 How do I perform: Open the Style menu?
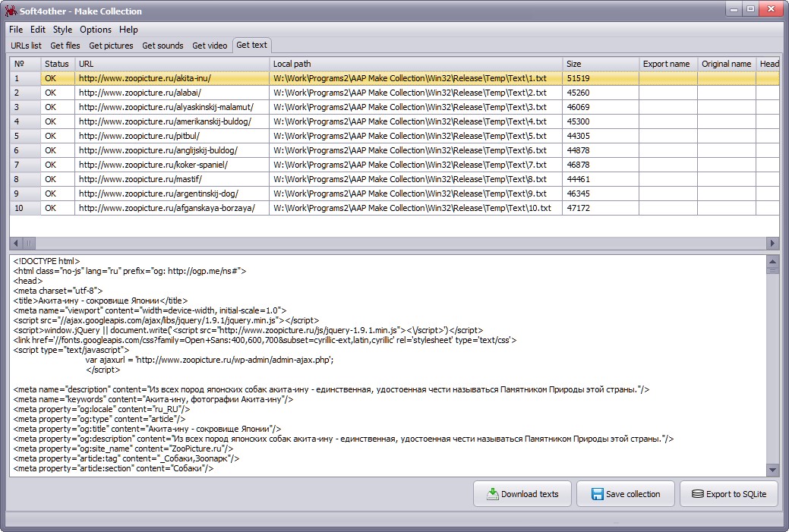(62, 30)
